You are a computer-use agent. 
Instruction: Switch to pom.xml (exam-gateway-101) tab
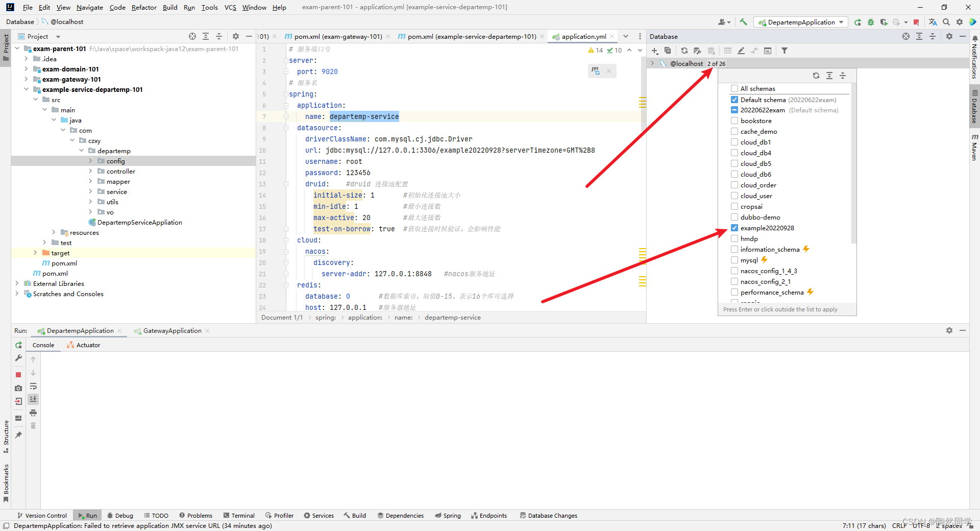click(x=338, y=36)
